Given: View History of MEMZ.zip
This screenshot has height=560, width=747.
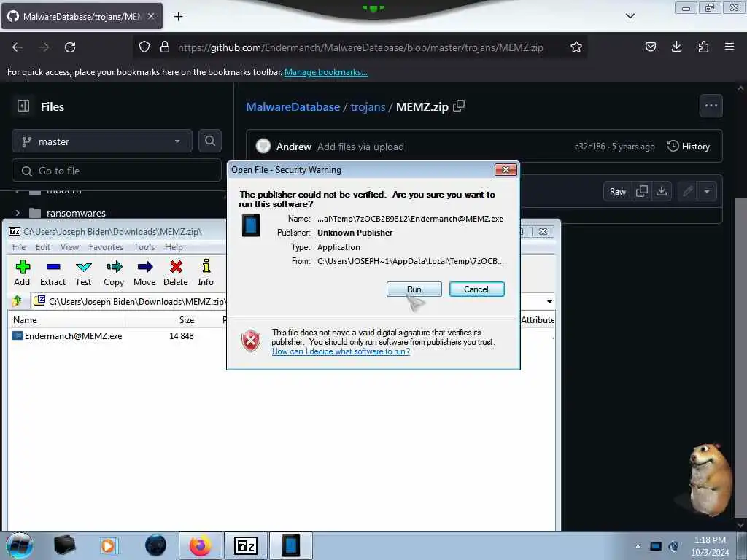Looking at the screenshot, I should click(689, 146).
